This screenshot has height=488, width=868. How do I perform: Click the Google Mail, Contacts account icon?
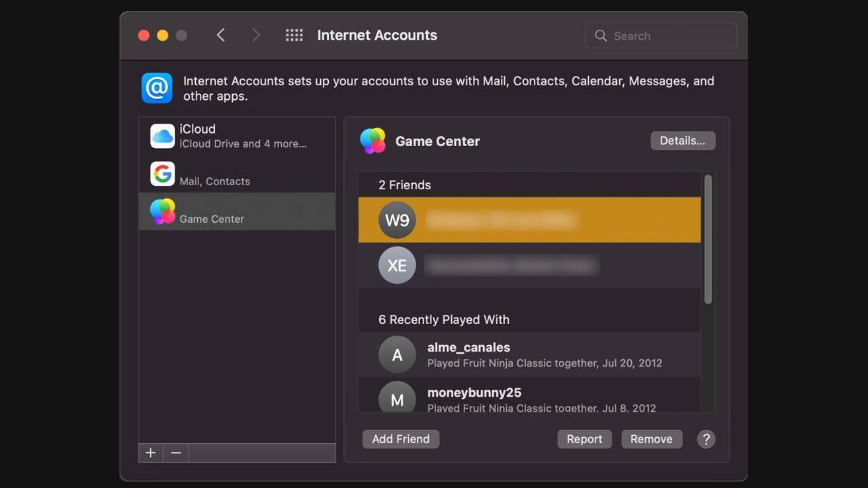162,174
